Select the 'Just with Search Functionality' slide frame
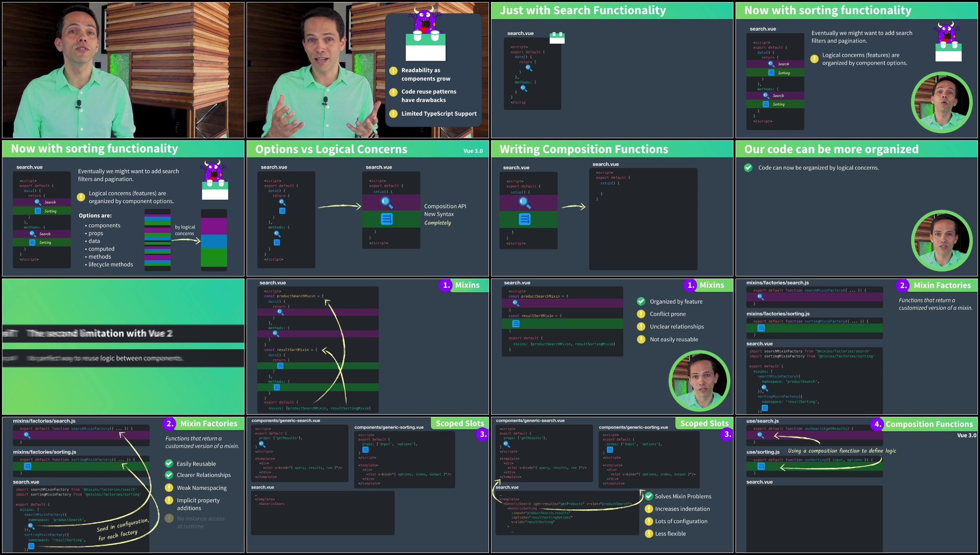 click(612, 70)
